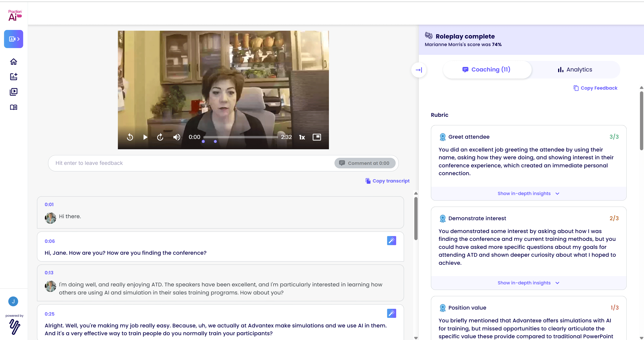The width and height of the screenshot is (644, 340).
Task: Click the coaching panel scroll down arrow
Action: (641, 338)
